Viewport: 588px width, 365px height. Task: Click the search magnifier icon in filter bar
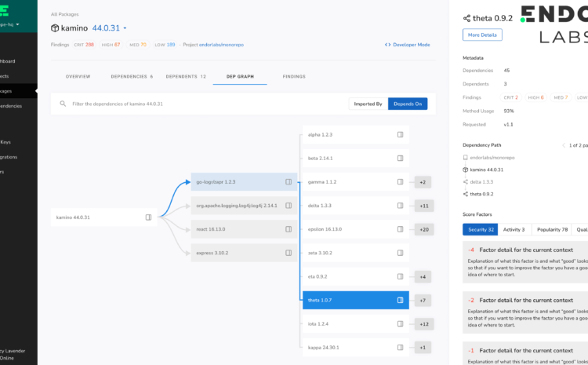[63, 104]
